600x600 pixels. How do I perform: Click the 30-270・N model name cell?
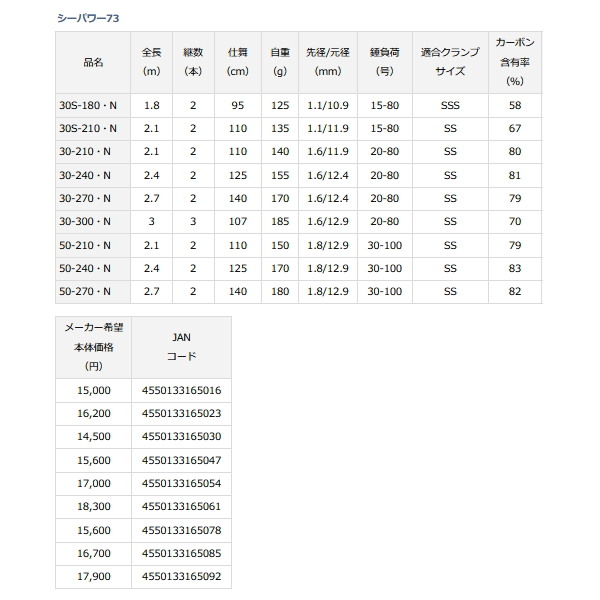pyautogui.click(x=93, y=199)
